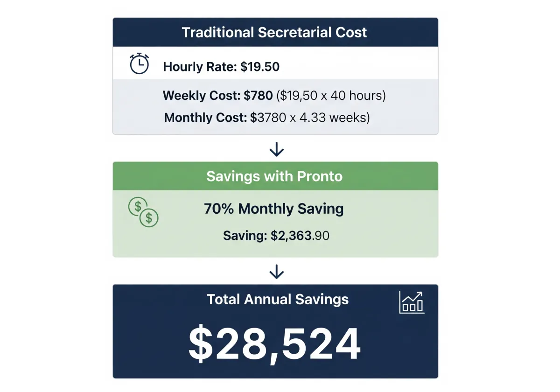560x392 pixels.
Task: Click the 70% Monthly Saving heading
Action: coord(274,209)
